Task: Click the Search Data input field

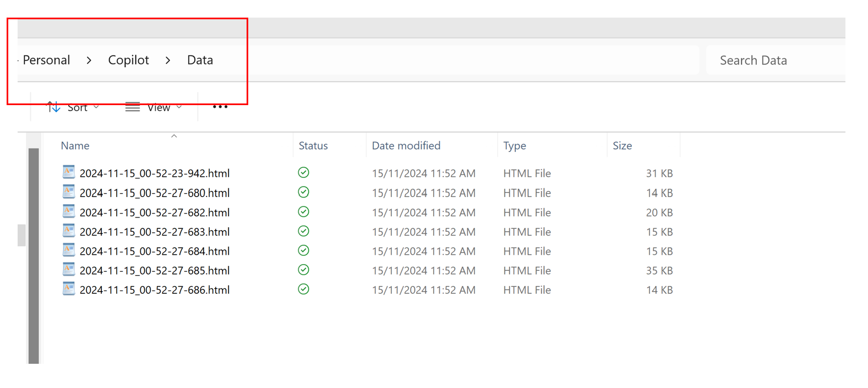Action: 776,60
